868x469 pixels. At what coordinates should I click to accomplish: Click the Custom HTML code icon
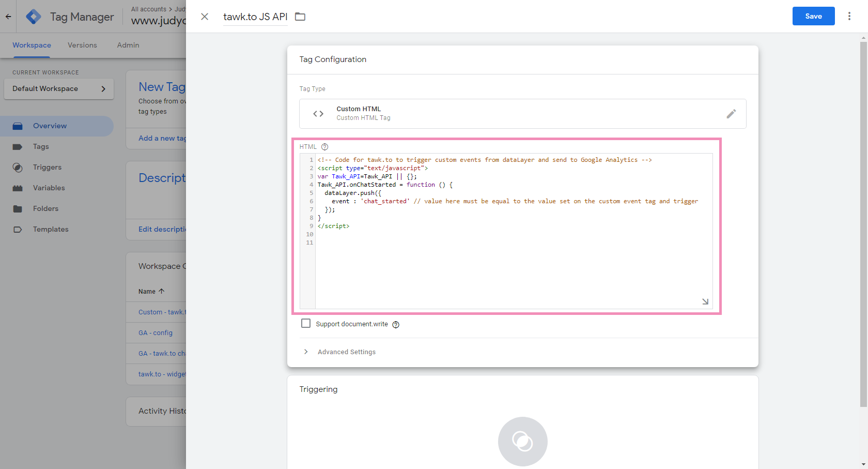click(x=318, y=114)
